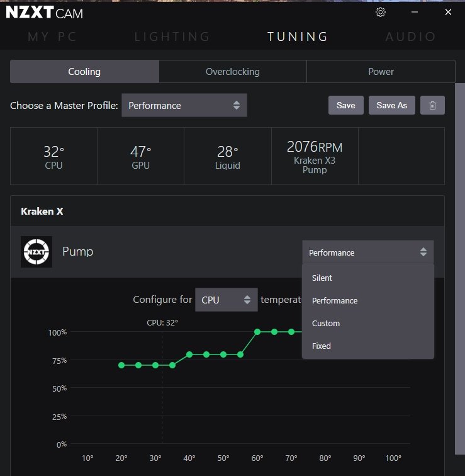Screen dimensions: 465x476
Task: Click the 28° Liquid temperature tile
Action: [228, 156]
